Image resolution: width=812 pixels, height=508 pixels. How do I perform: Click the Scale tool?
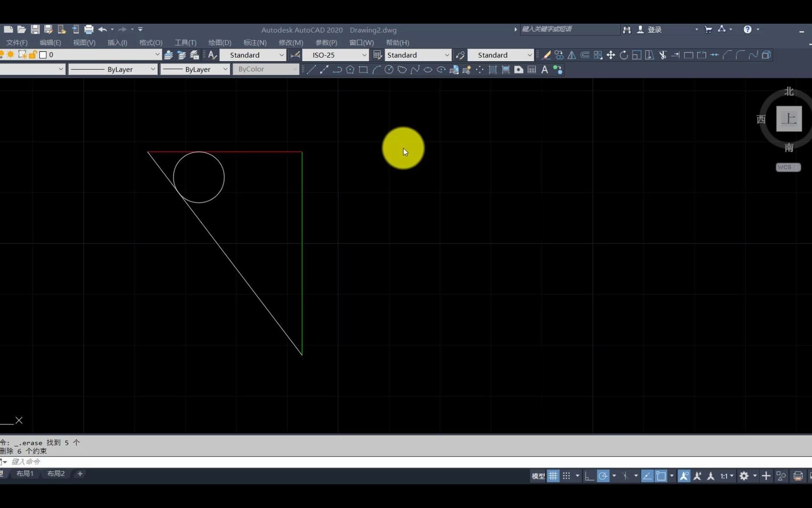coord(637,55)
